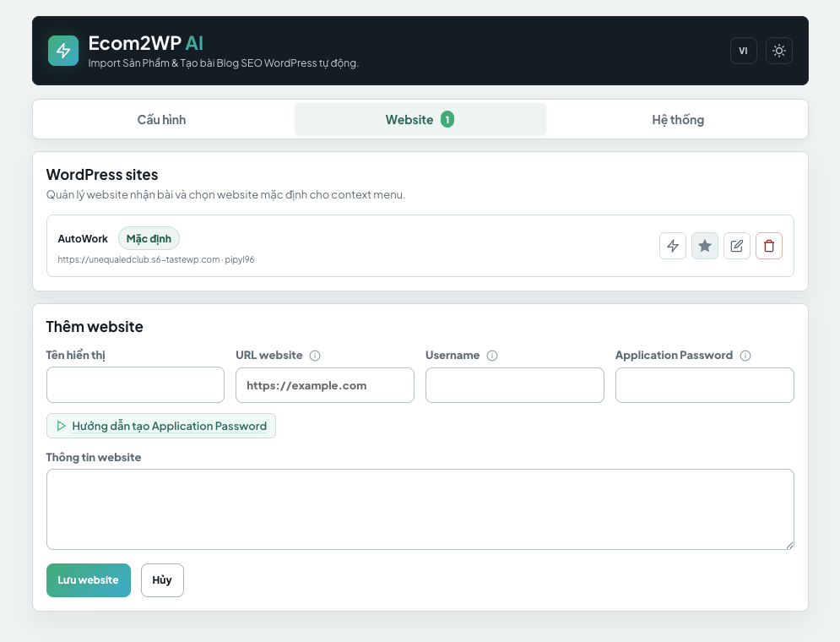Image resolution: width=840 pixels, height=642 pixels.
Task: Focus the Username input field
Action: point(515,384)
